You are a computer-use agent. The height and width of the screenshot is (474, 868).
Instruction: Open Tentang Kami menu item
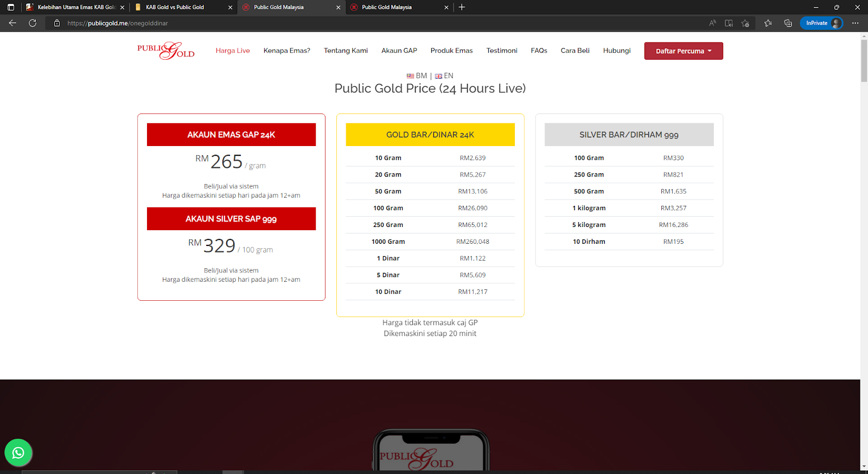(x=346, y=50)
